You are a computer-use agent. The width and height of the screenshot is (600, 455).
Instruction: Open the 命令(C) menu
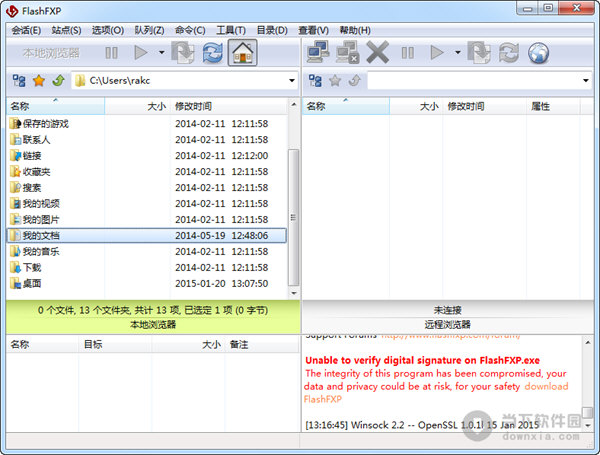[190, 30]
